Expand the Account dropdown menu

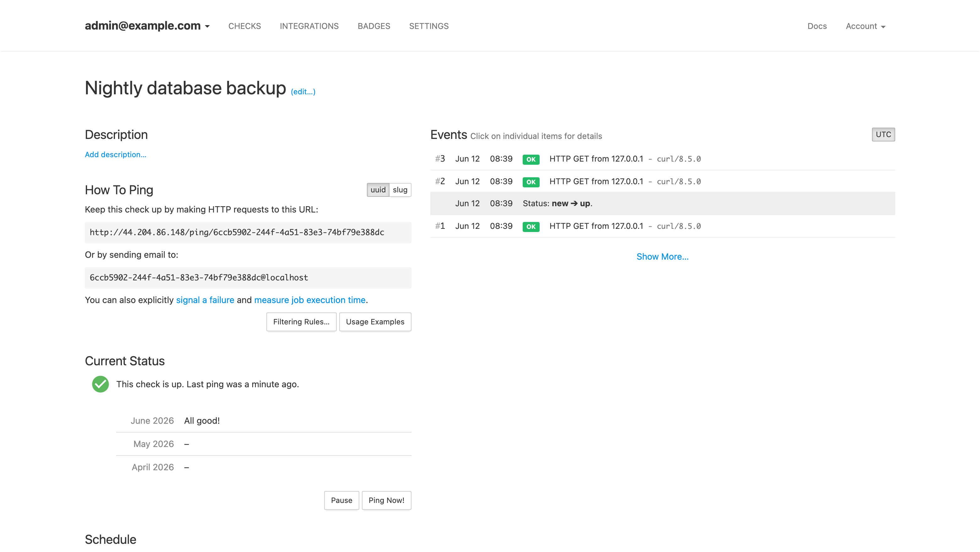point(865,26)
